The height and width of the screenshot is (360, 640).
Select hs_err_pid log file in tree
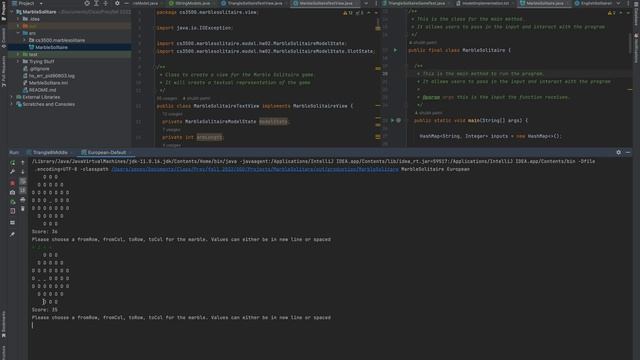tap(51, 76)
